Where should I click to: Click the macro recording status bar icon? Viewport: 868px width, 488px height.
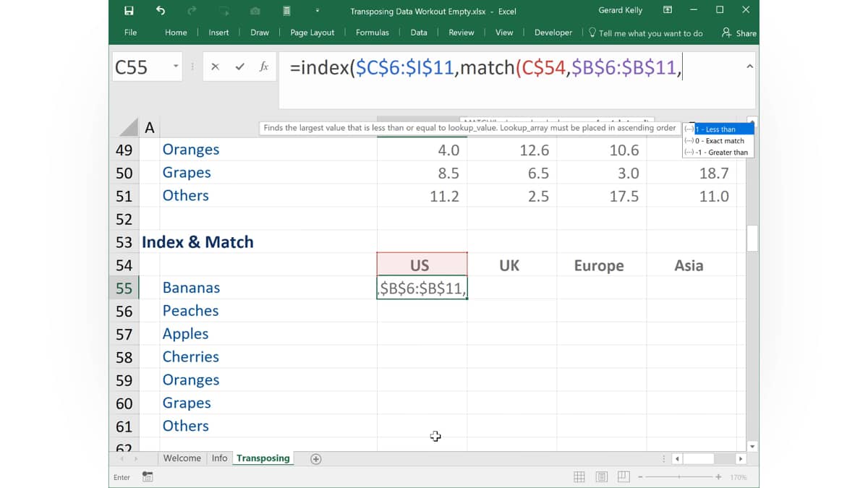click(148, 476)
